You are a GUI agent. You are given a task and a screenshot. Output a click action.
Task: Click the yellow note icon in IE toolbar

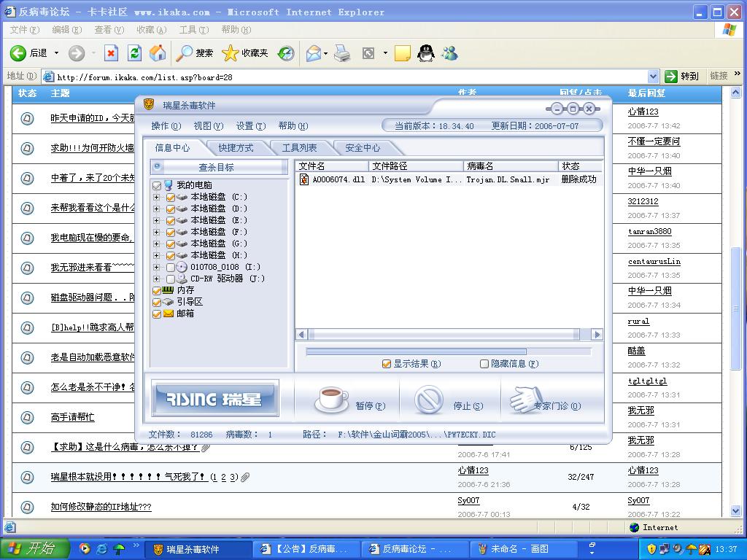403,52
